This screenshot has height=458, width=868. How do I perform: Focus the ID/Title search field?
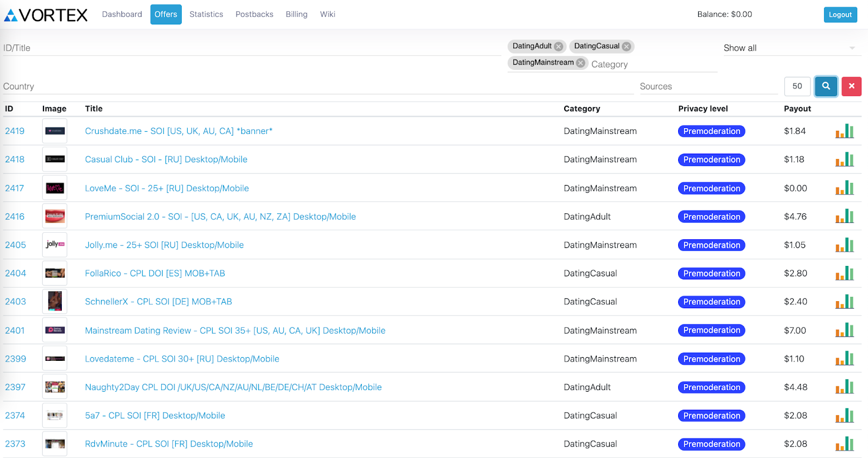click(x=252, y=48)
